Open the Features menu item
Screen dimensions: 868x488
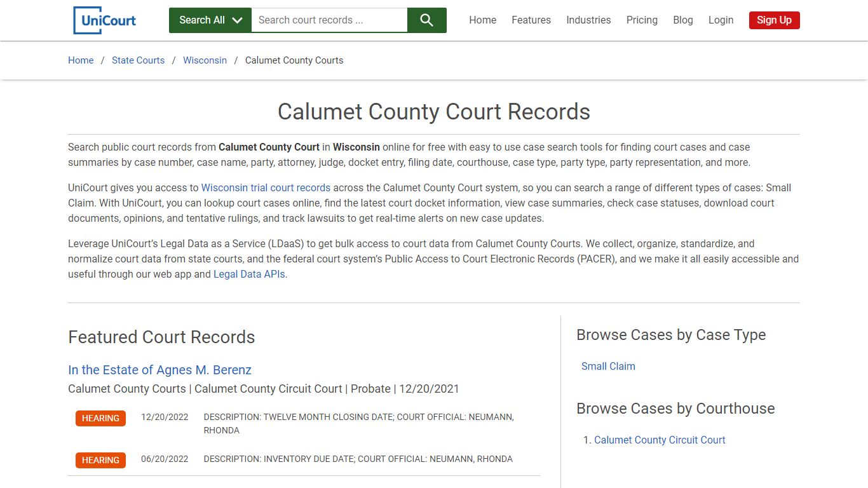[x=531, y=20]
